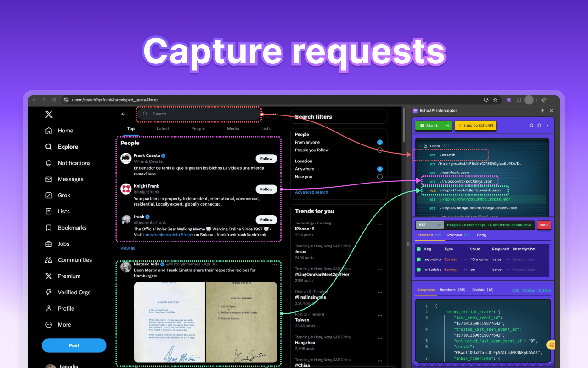Open Communities in the sidebar
Image resolution: width=588 pixels, height=368 pixels.
click(68, 260)
